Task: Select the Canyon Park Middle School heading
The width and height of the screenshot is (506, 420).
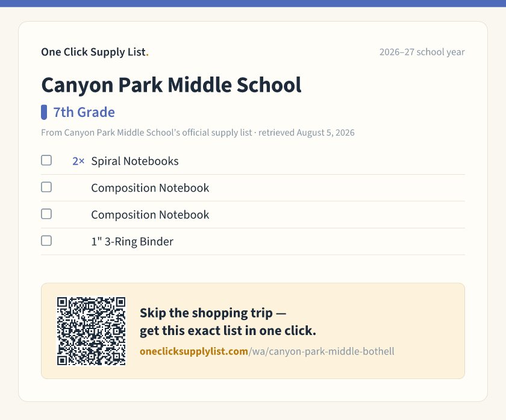Action: pyautogui.click(x=171, y=85)
